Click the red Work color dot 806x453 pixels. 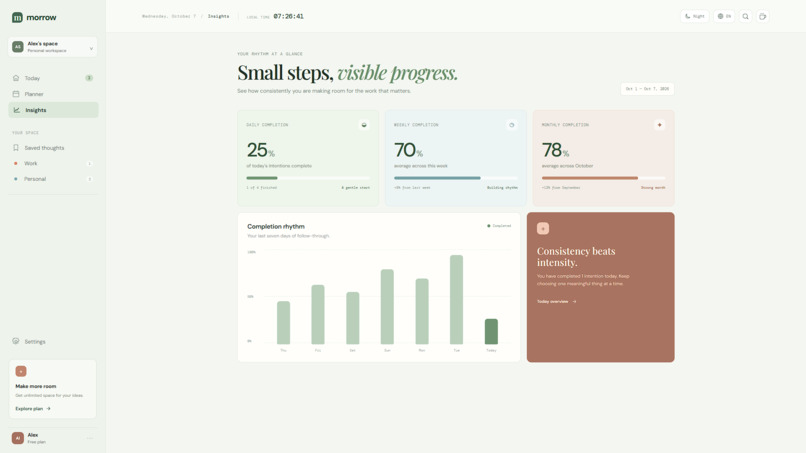(x=15, y=164)
